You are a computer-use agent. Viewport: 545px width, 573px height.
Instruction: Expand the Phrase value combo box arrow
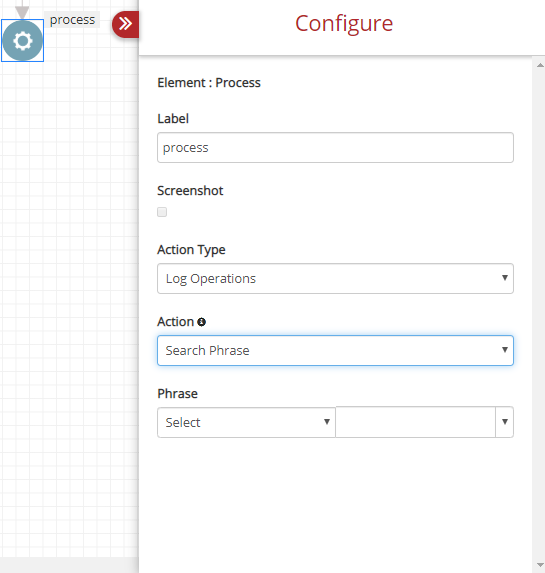point(504,422)
